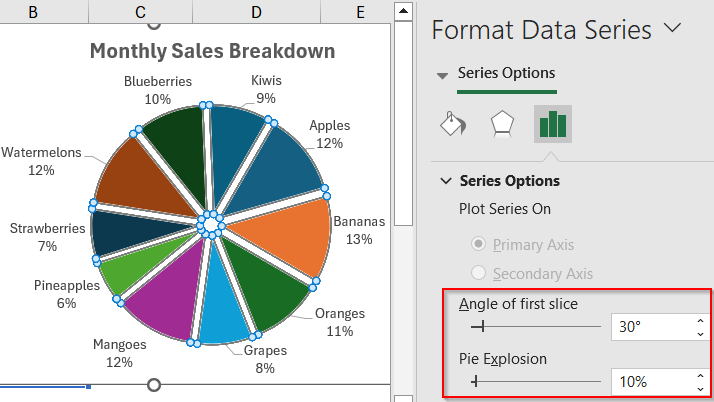Click the Mangoes 12% data label

click(119, 353)
